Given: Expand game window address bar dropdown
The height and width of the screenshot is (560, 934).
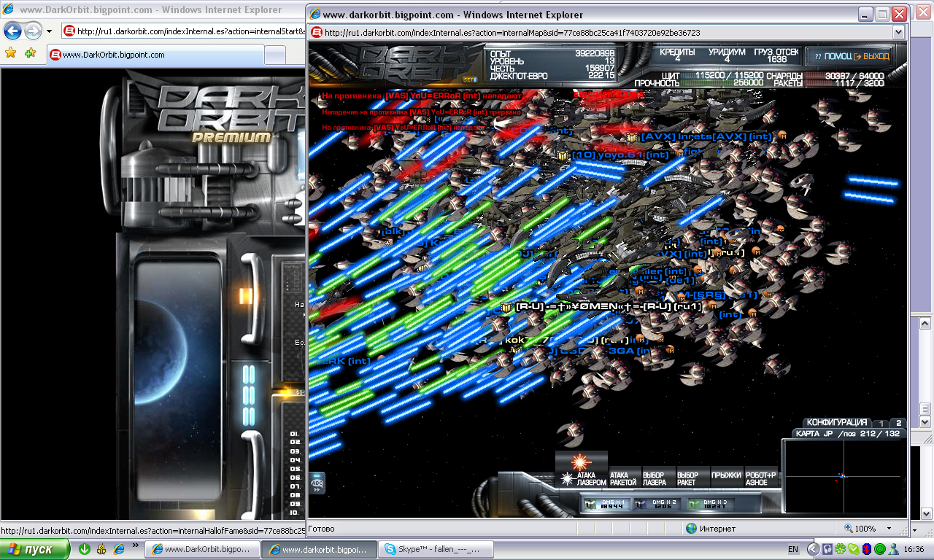Looking at the screenshot, I should click(898, 33).
